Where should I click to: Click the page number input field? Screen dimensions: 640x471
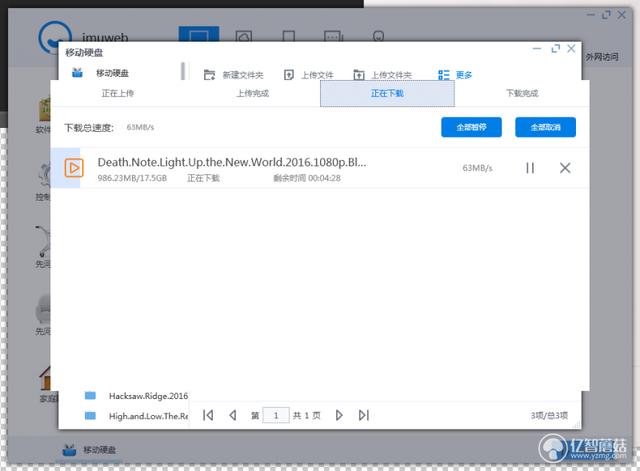point(276,415)
